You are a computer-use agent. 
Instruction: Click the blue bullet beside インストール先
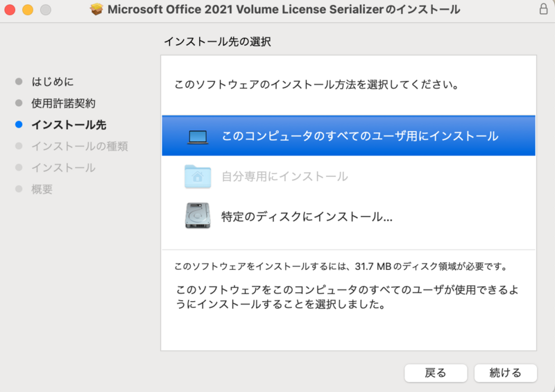pyautogui.click(x=19, y=124)
